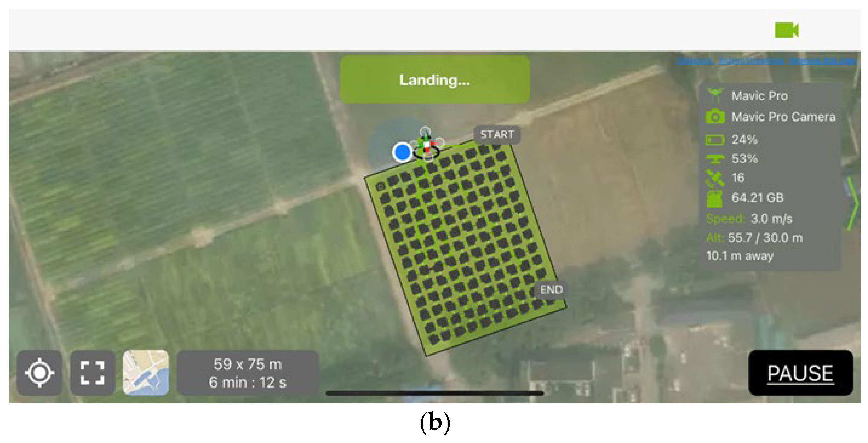Select the START waypoint label
The image size is (868, 443).
point(497,135)
